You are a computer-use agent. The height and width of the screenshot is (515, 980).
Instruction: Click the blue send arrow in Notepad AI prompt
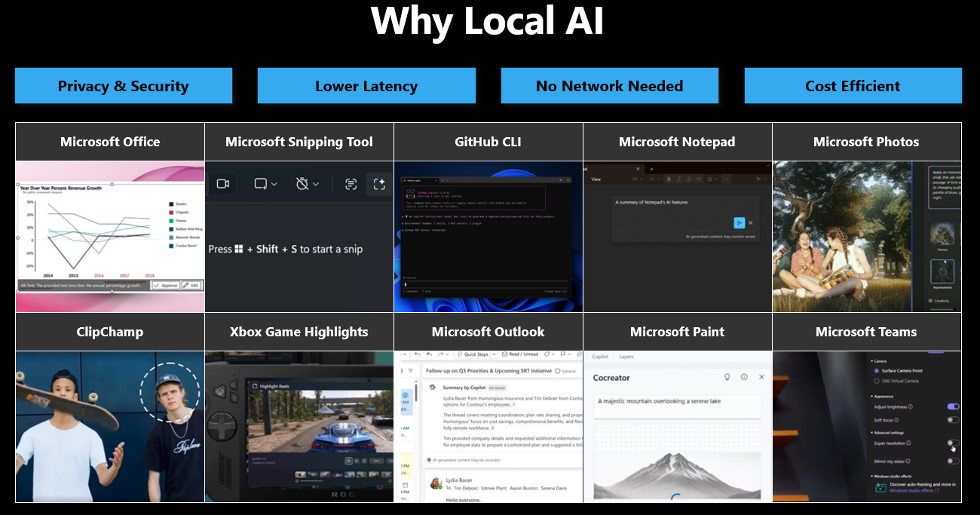740,222
